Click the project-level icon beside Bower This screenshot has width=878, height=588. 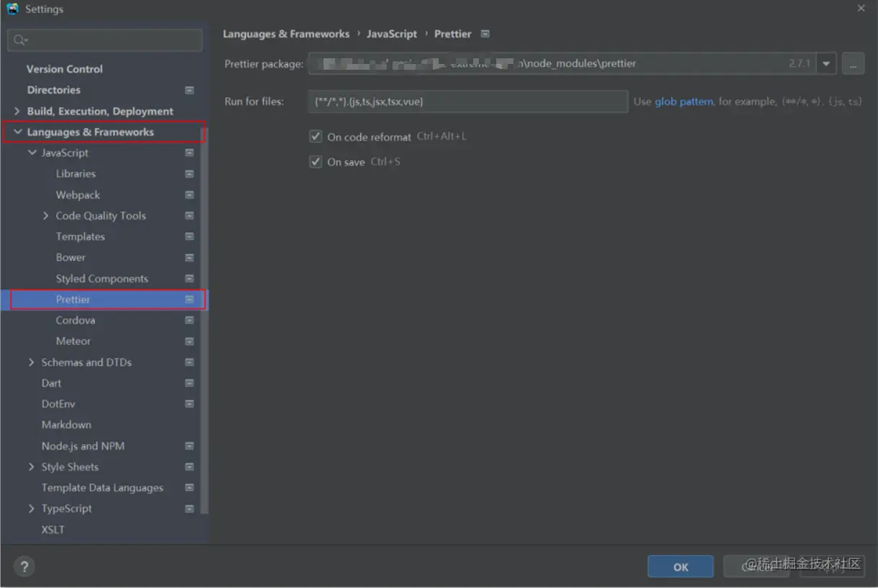point(189,257)
